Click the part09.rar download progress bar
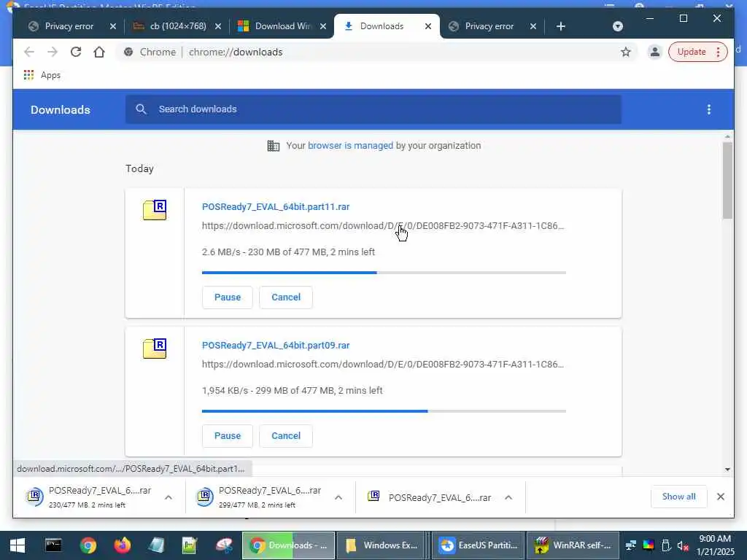The width and height of the screenshot is (747, 560). point(384,411)
